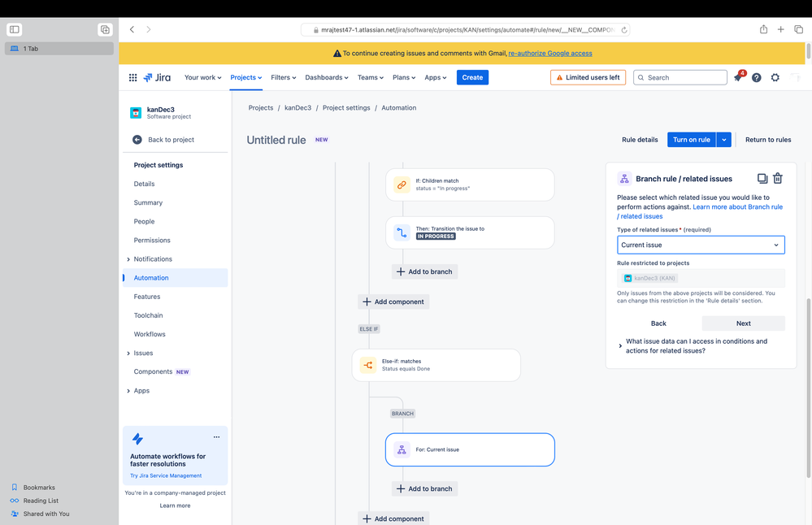Open the Plans menu
Screen dimensions: 812x525
[404, 78]
